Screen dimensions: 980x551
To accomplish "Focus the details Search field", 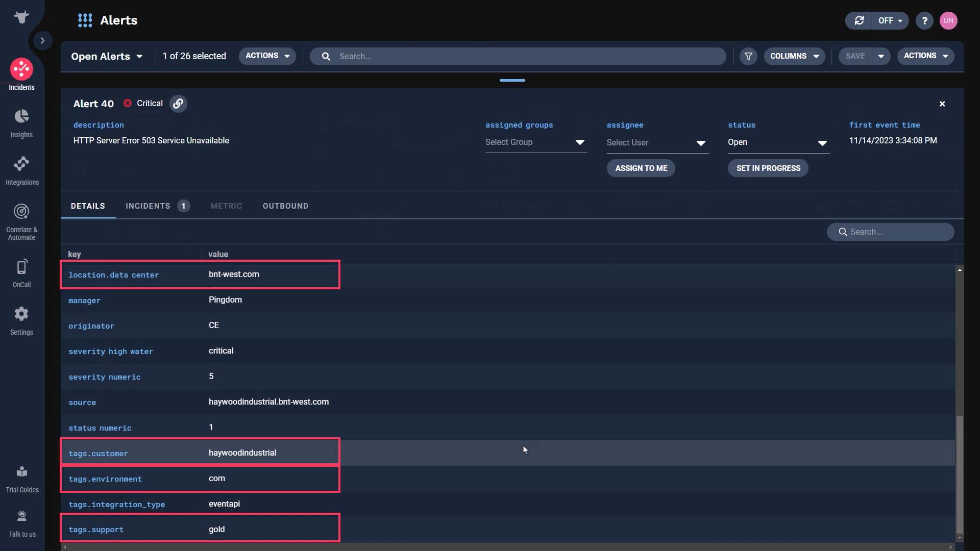I will coord(890,232).
